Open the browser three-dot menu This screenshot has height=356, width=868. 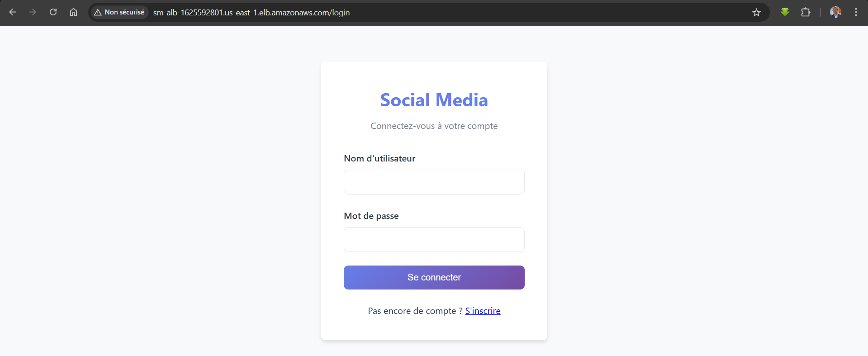[856, 12]
